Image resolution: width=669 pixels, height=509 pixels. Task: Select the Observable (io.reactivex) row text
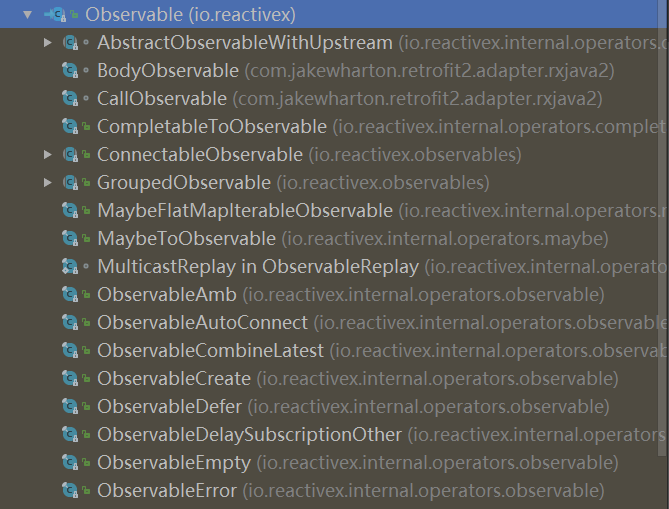[190, 15]
